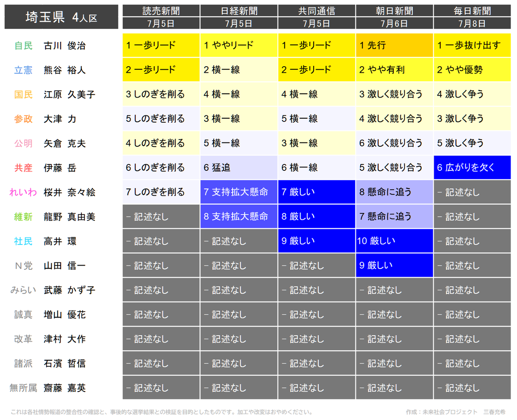
Task: Click the 2 横一線 cell for 熊谷
Action: tap(239, 70)
